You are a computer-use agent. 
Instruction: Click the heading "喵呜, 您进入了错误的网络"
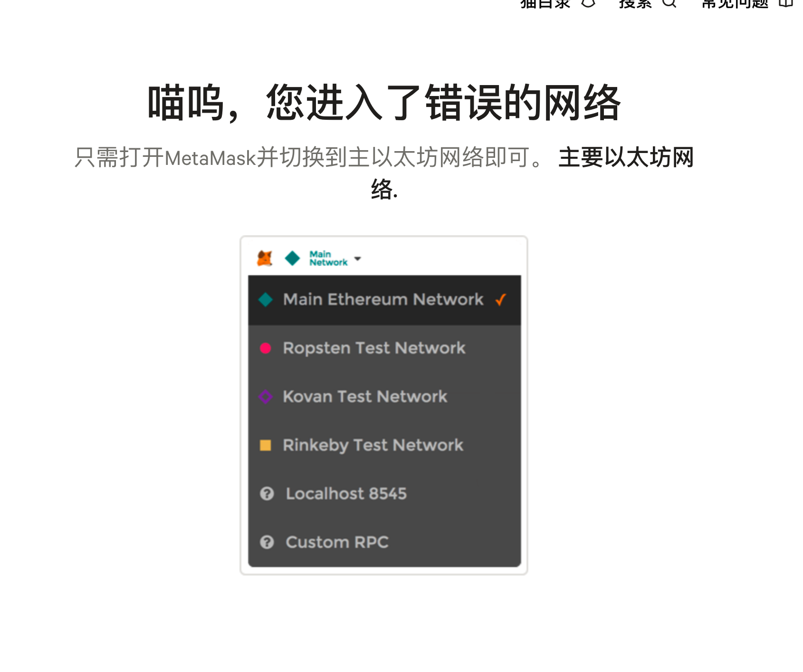[384, 103]
